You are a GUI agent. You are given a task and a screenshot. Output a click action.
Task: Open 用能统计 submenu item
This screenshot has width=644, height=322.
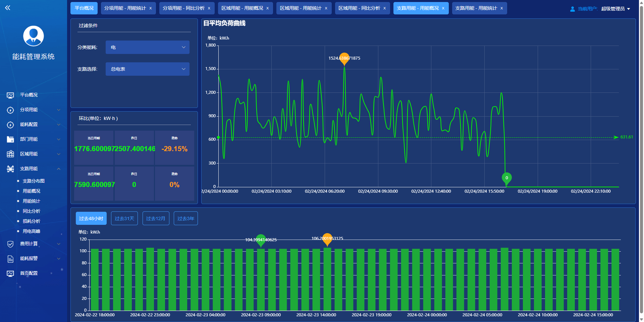pyautogui.click(x=32, y=201)
